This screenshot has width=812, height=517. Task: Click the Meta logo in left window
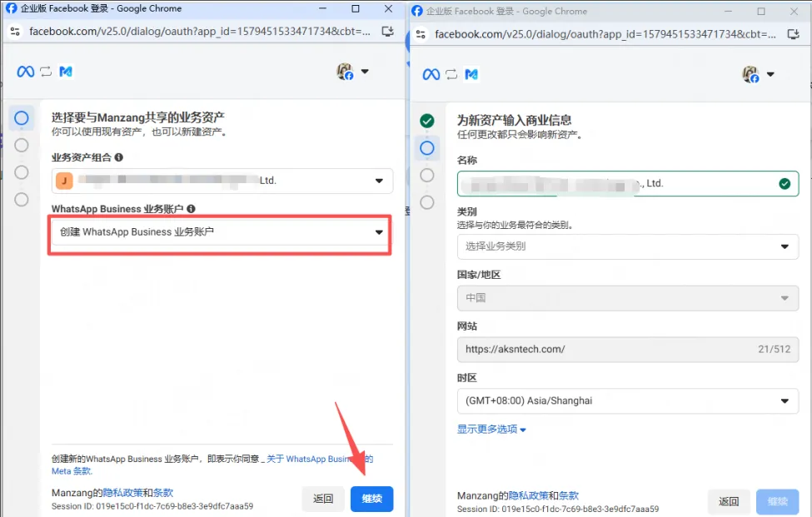tap(25, 72)
